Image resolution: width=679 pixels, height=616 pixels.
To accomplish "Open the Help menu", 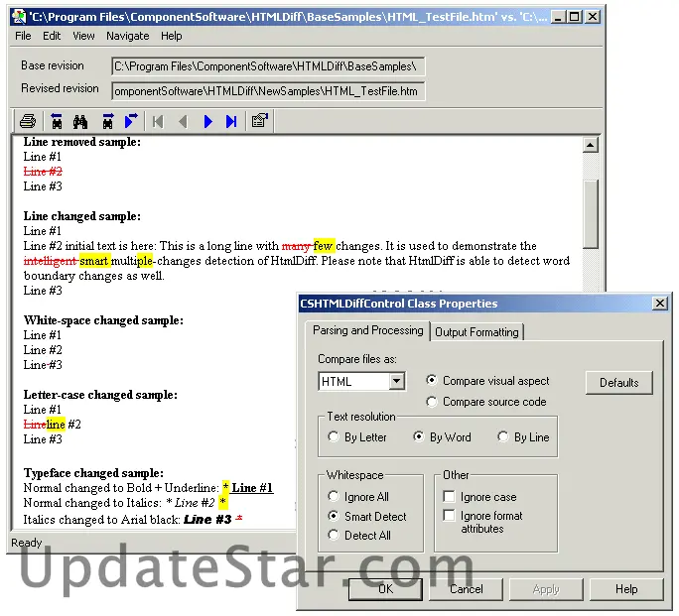I will tap(172, 36).
